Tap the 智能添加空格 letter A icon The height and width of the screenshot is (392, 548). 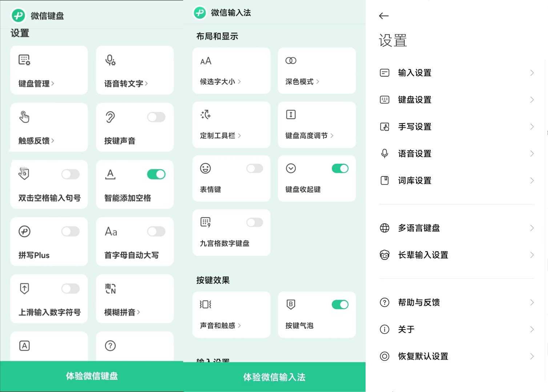pyautogui.click(x=110, y=174)
